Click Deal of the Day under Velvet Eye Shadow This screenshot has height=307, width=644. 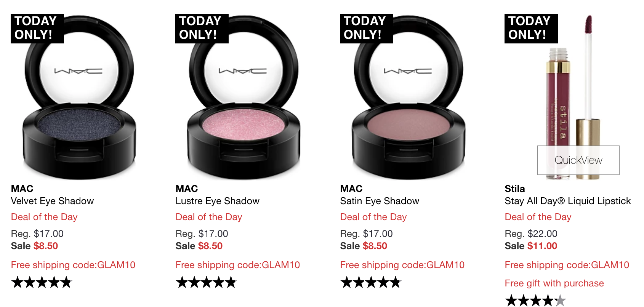coord(44,217)
